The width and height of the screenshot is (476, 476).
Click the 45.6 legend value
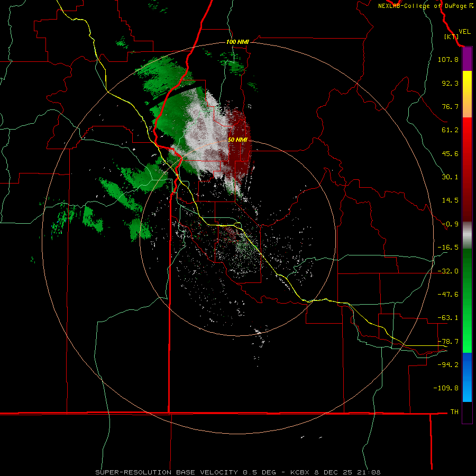(450, 153)
